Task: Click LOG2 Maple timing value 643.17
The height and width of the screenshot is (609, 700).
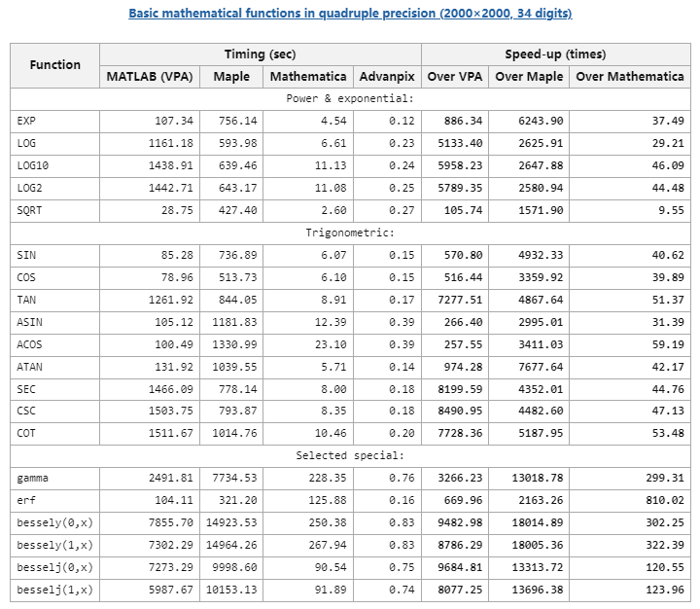Action: coord(238,188)
